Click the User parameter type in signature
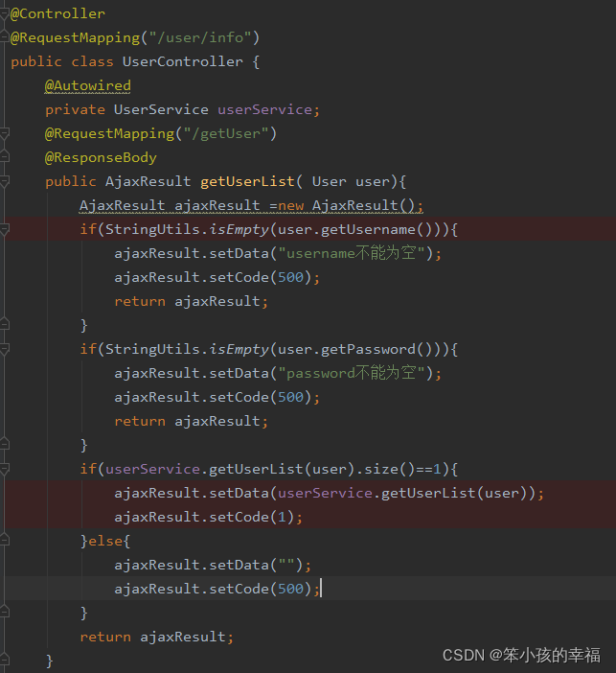 tap(329, 181)
